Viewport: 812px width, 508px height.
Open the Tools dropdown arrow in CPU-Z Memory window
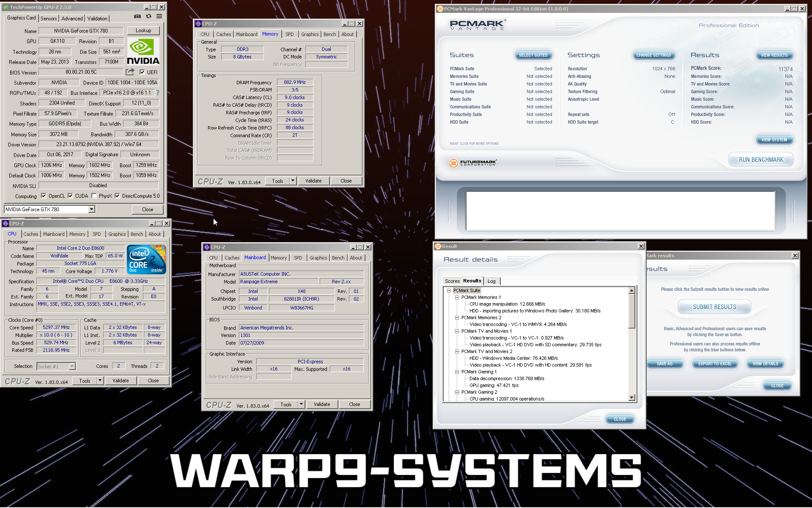click(293, 181)
